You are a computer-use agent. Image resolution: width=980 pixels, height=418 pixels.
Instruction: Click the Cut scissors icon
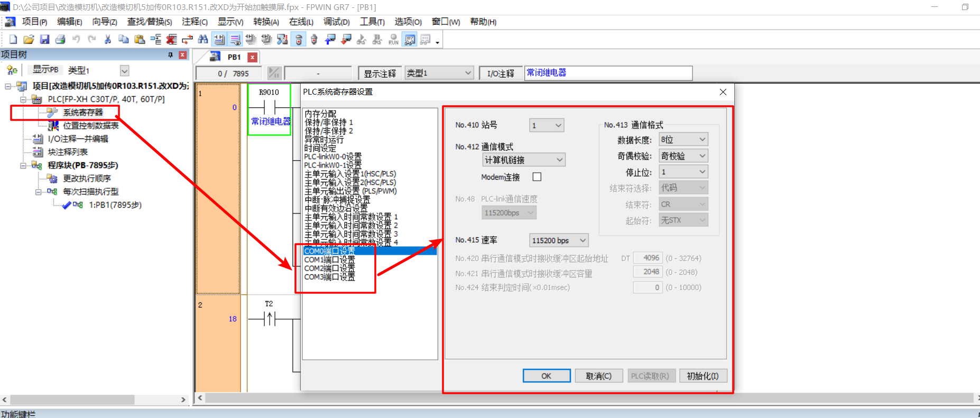108,40
